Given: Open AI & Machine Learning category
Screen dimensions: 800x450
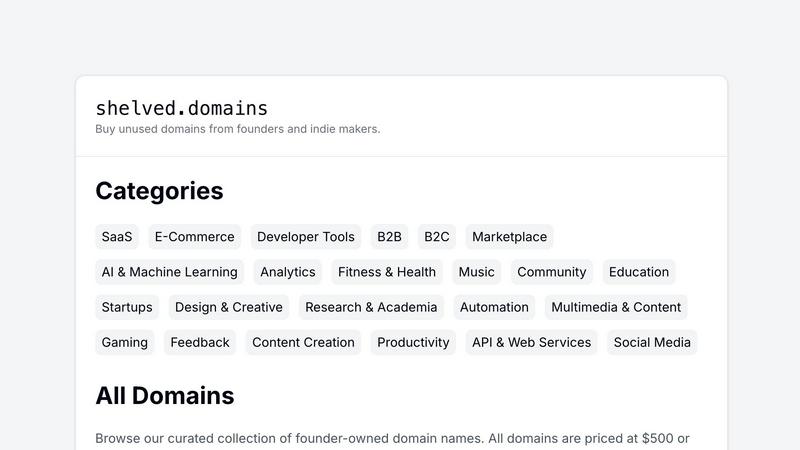Looking at the screenshot, I should click(x=170, y=272).
